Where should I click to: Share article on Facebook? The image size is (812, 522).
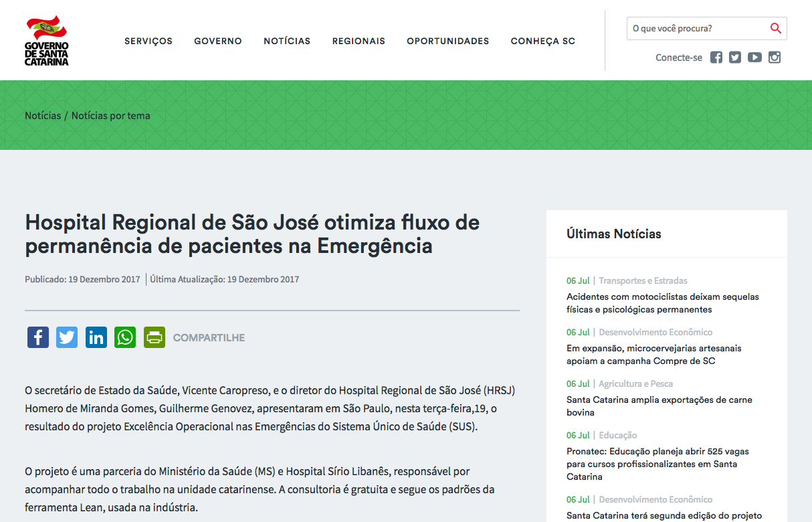pos(38,337)
